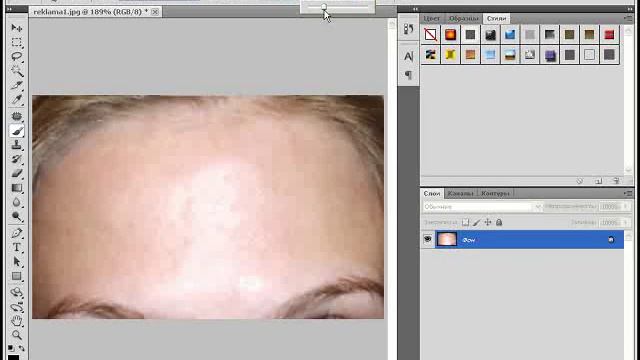Apply the purple style swatch
Viewport: 640px width, 360px height.
[549, 55]
